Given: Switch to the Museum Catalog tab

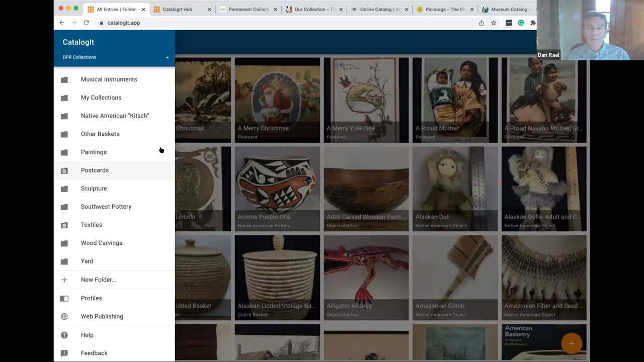Looking at the screenshot, I should [508, 9].
